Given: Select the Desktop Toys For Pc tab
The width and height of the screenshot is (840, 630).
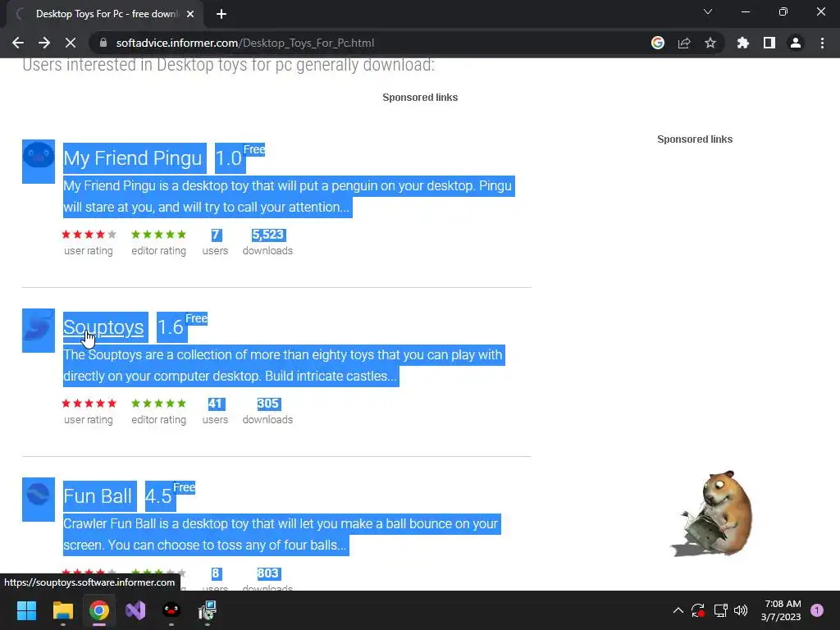Looking at the screenshot, I should pos(105,14).
